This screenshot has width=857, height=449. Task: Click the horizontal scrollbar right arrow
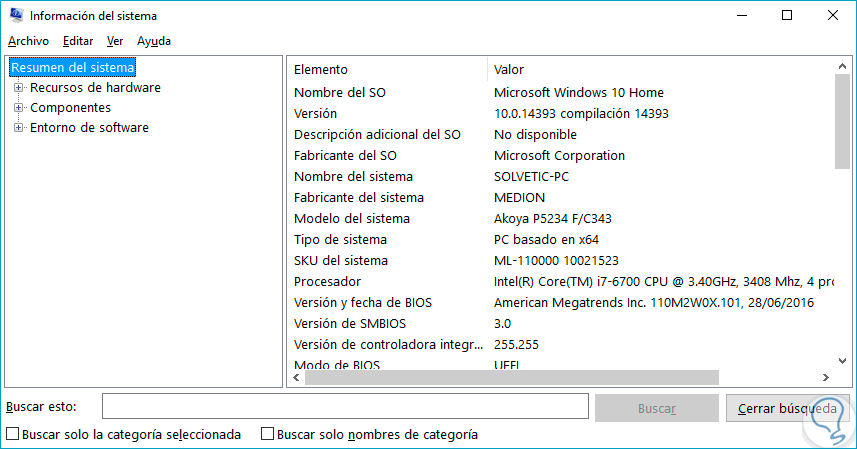click(825, 377)
